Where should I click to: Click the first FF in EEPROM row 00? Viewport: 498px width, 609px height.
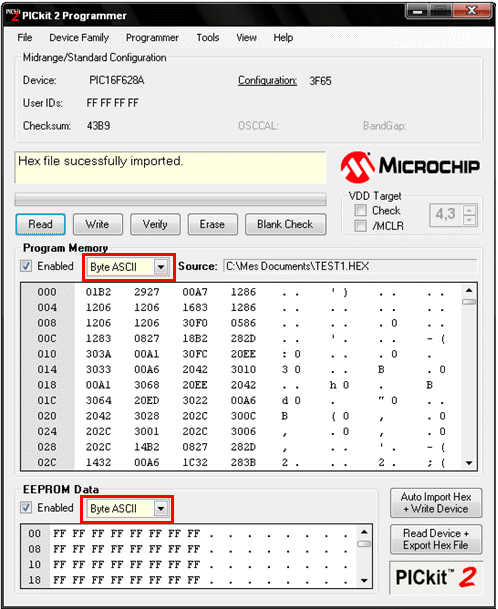(x=59, y=534)
